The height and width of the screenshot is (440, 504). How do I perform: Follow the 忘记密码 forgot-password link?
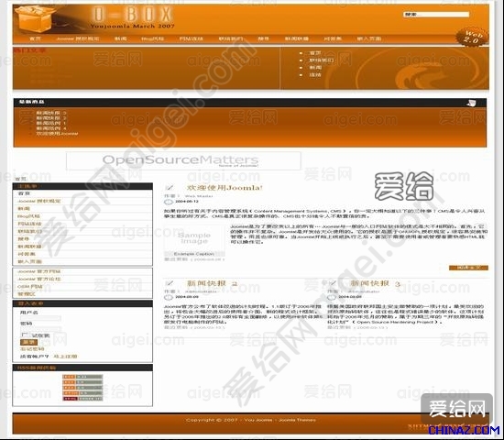[32, 349]
